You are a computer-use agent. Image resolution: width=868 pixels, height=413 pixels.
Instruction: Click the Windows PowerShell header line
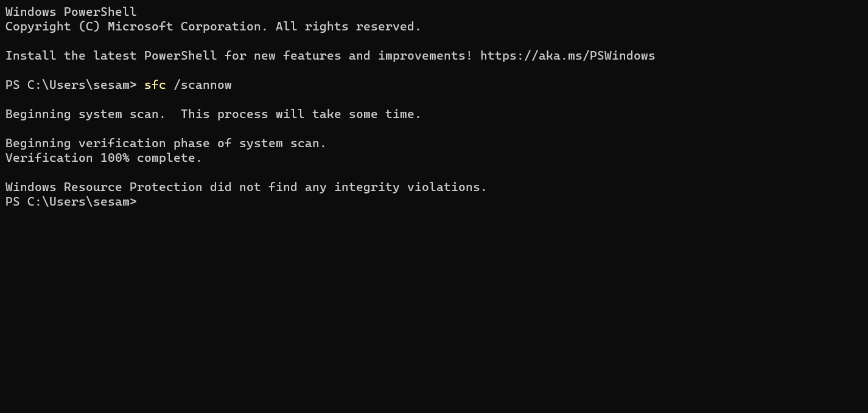tap(71, 12)
